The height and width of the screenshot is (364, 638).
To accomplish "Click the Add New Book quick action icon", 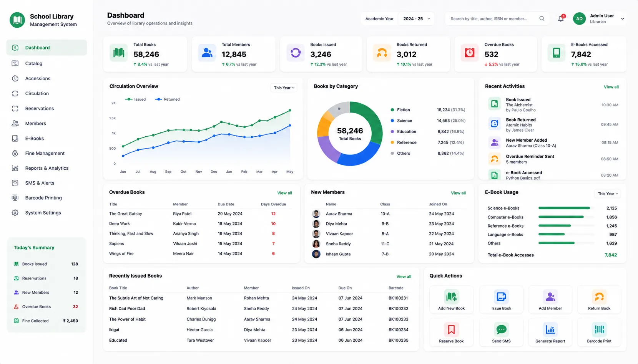I will click(451, 297).
